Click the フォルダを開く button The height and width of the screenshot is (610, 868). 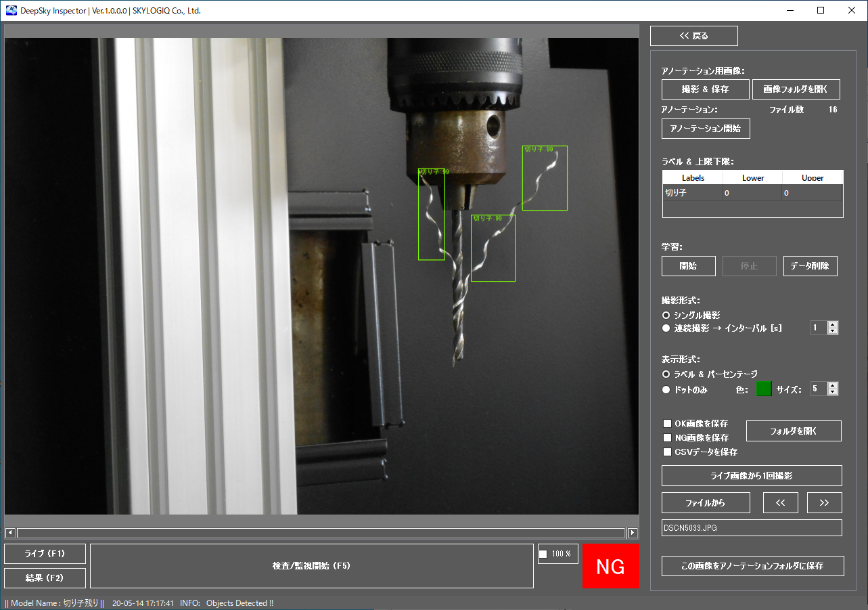[794, 431]
